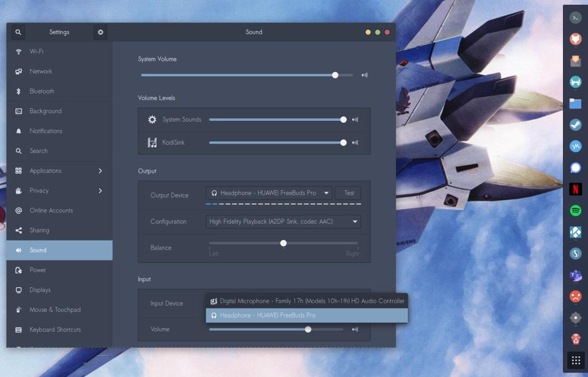Choose Headphone HUAWEI FreeBuds Pro input option
The width and height of the screenshot is (588, 377).
tap(307, 316)
